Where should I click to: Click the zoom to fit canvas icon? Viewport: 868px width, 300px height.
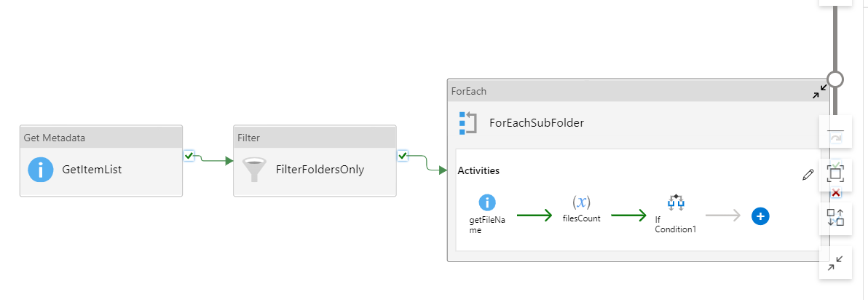[x=835, y=173]
